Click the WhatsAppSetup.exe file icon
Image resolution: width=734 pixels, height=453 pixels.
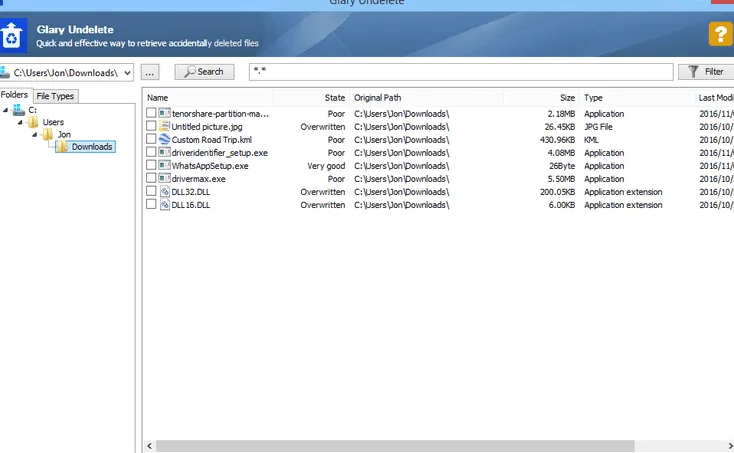coord(164,166)
